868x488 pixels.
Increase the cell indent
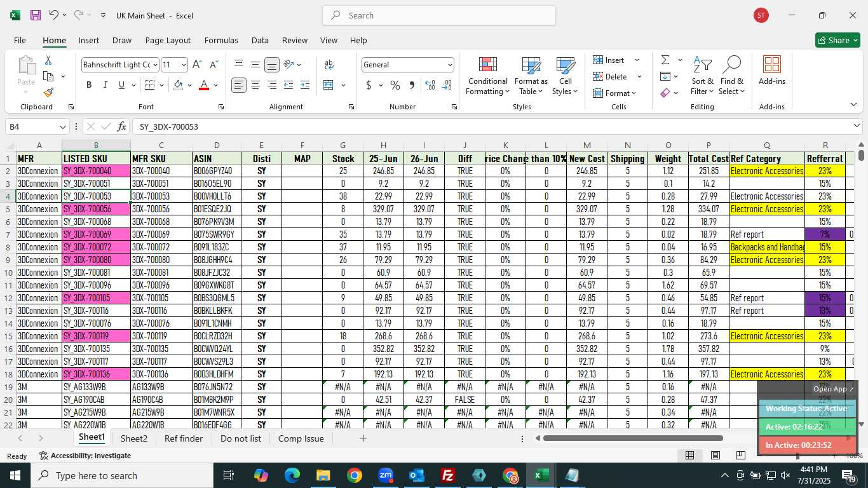coord(305,85)
